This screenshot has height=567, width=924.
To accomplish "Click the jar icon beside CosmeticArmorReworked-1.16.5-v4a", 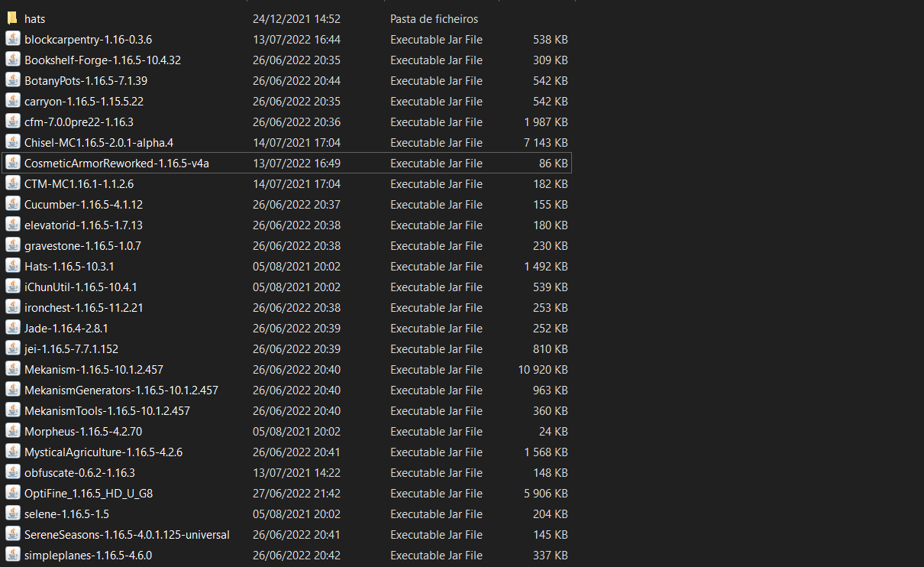I will pos(12,163).
